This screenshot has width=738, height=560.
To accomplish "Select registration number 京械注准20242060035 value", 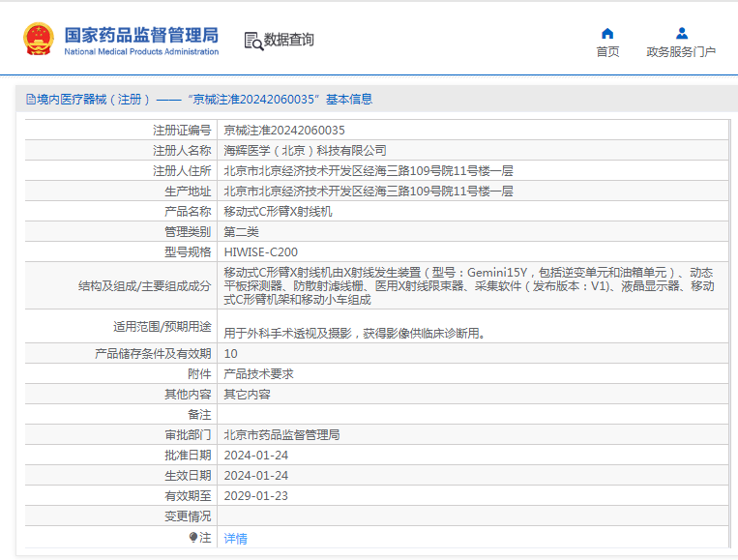I will (x=284, y=131).
